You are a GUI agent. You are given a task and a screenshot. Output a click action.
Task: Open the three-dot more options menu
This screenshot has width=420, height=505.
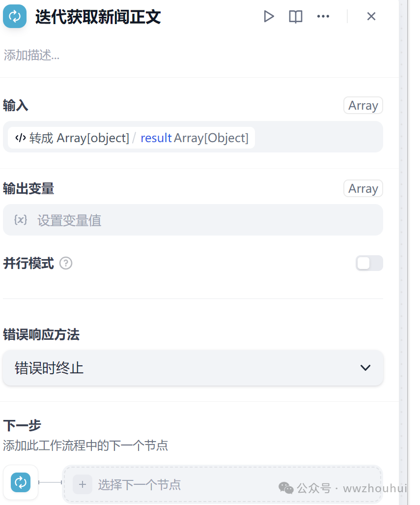coord(323,17)
